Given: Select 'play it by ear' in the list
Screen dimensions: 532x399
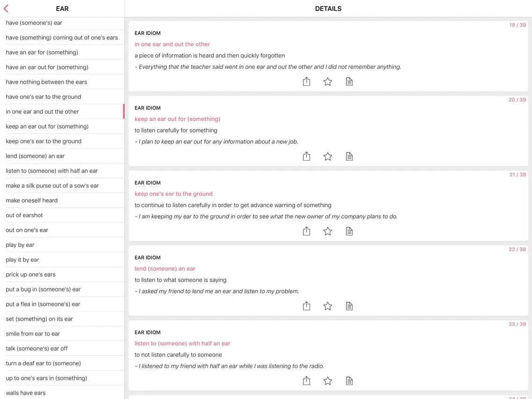Looking at the screenshot, I should coord(62,259).
